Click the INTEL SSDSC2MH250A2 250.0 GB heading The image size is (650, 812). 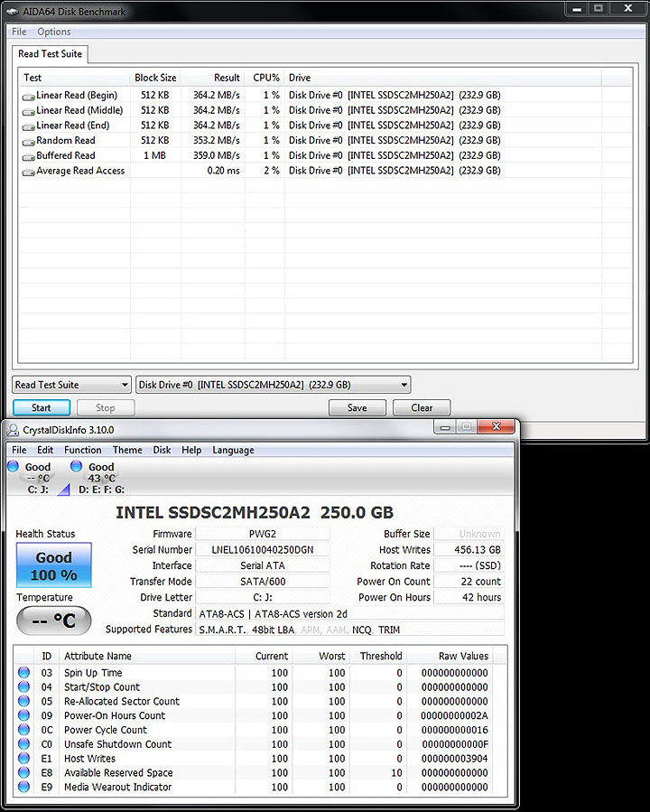[254, 512]
